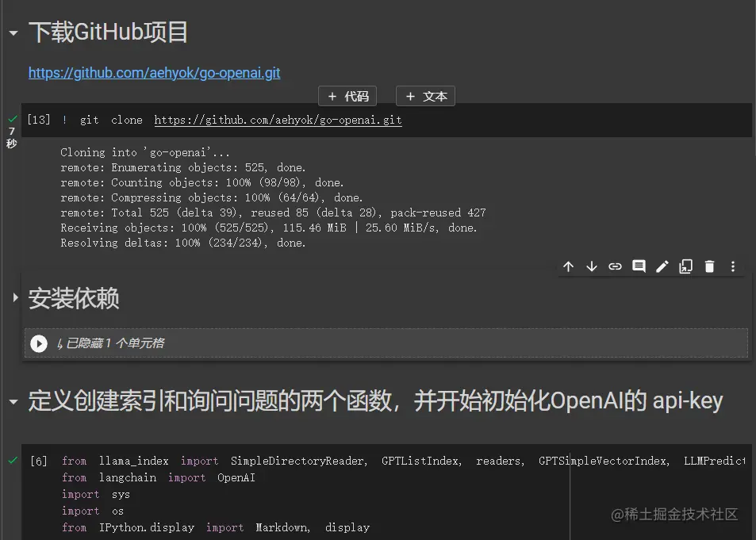Collapse the 下载GitHub项目 section
The image size is (756, 540).
13,33
